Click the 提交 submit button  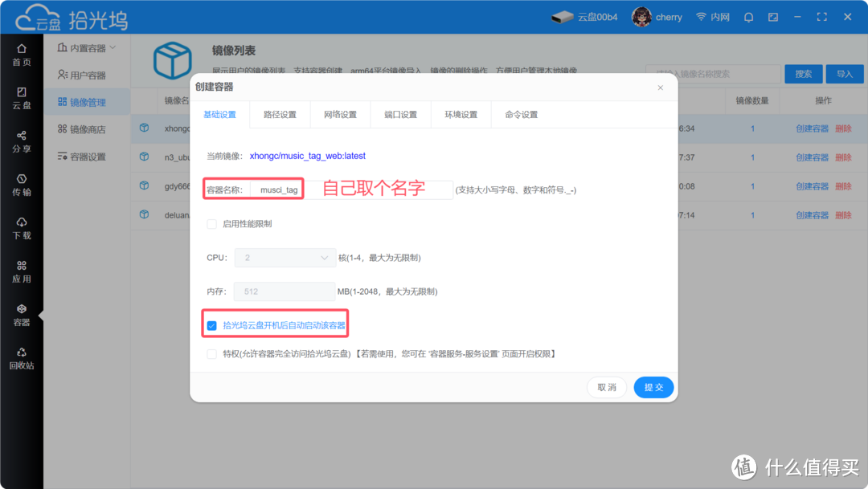tap(653, 387)
